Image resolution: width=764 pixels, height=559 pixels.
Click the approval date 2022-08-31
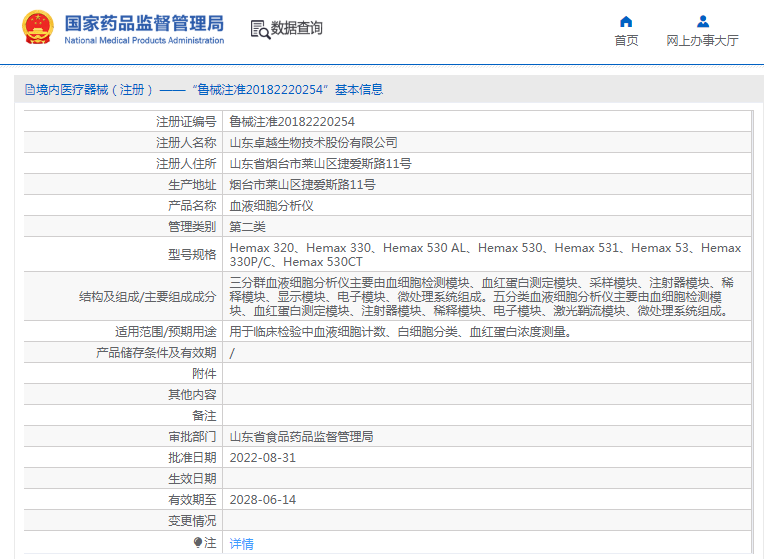[x=263, y=458]
